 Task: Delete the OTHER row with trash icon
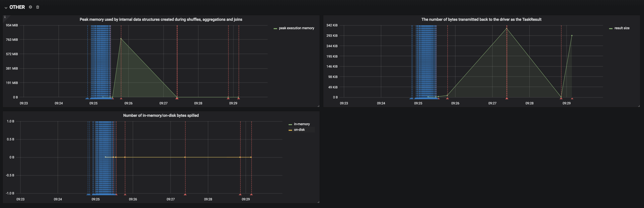(x=38, y=7)
